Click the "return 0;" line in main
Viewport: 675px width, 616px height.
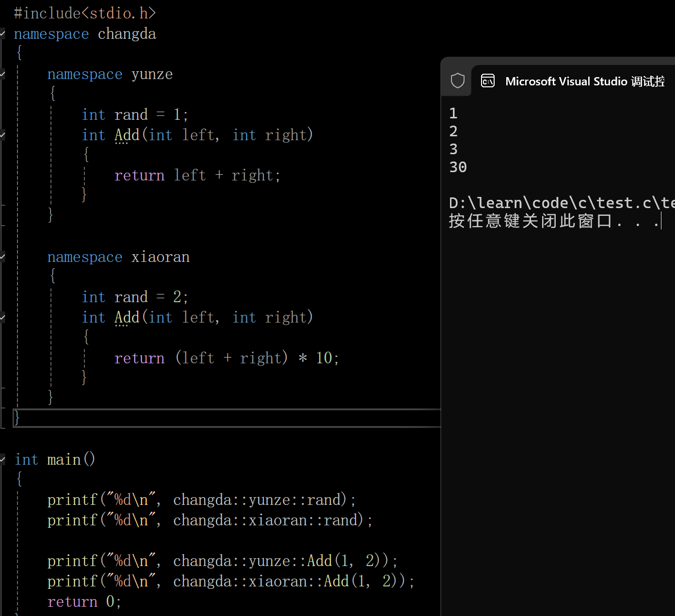click(x=84, y=601)
